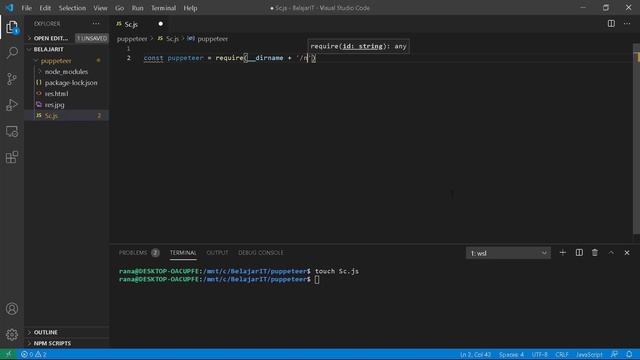The width and height of the screenshot is (640, 360).
Task: Open the Selection menu
Action: tap(72, 8)
